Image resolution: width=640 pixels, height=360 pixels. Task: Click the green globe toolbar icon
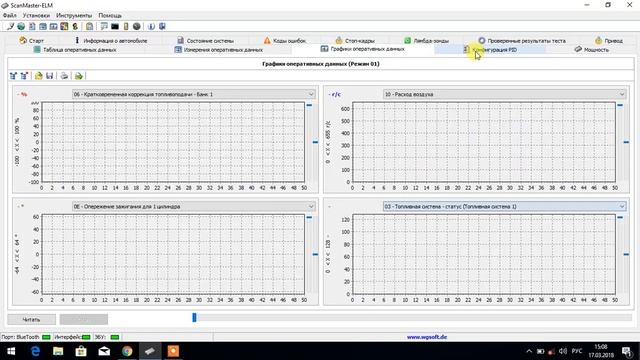(x=21, y=27)
